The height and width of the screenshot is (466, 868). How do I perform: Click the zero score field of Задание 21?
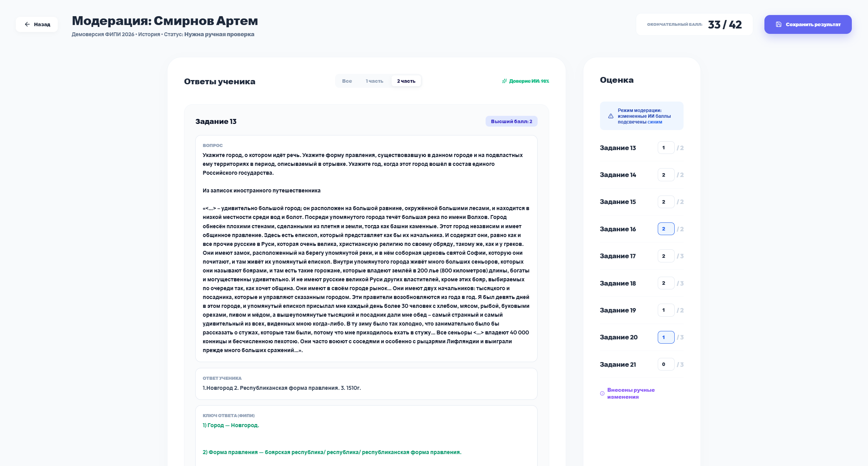point(665,364)
